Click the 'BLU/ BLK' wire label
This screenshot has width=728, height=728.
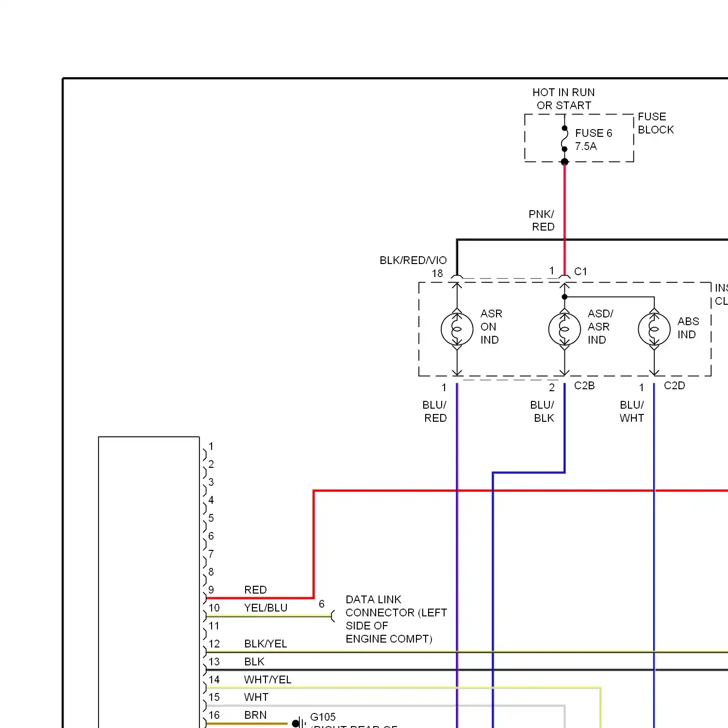(542, 411)
